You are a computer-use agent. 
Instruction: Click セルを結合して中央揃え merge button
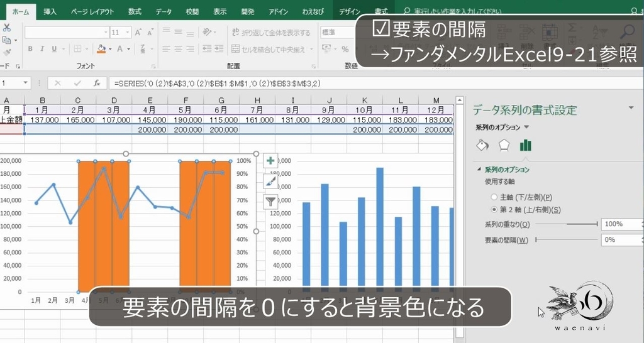pos(269,49)
